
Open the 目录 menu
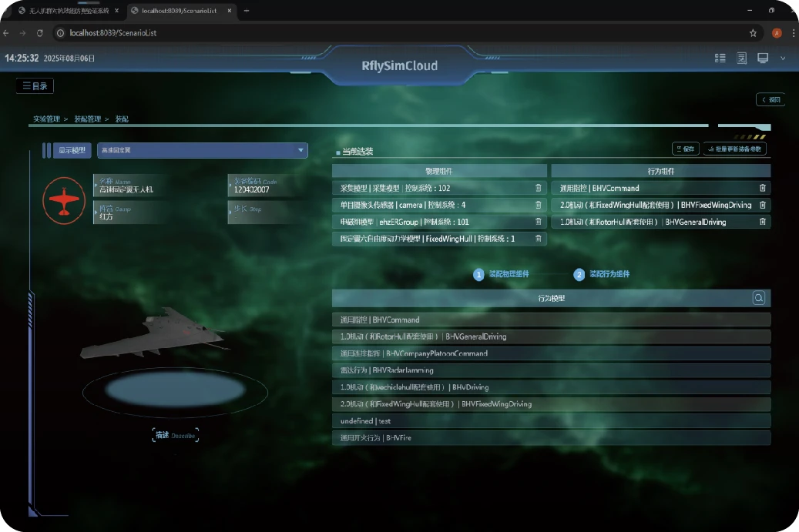tap(35, 86)
